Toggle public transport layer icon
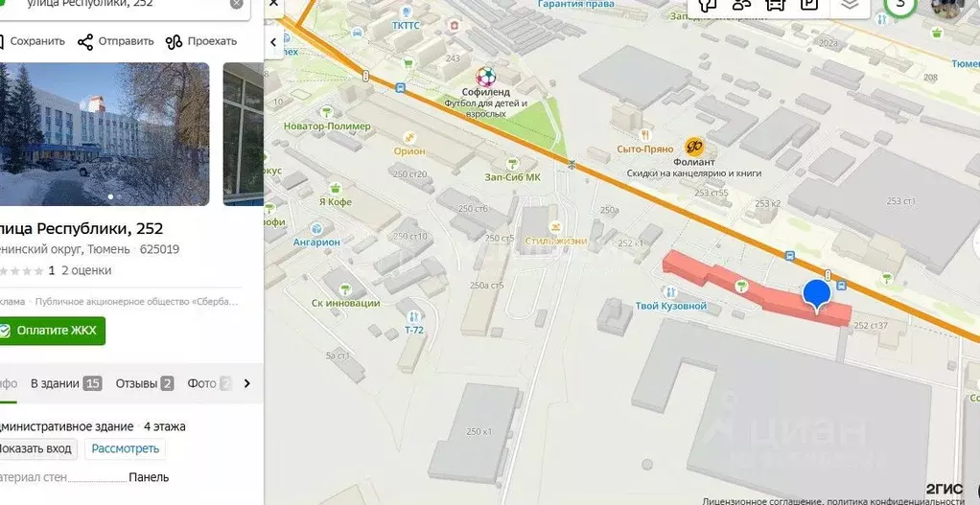Image resolution: width=980 pixels, height=505 pixels. coord(776,5)
